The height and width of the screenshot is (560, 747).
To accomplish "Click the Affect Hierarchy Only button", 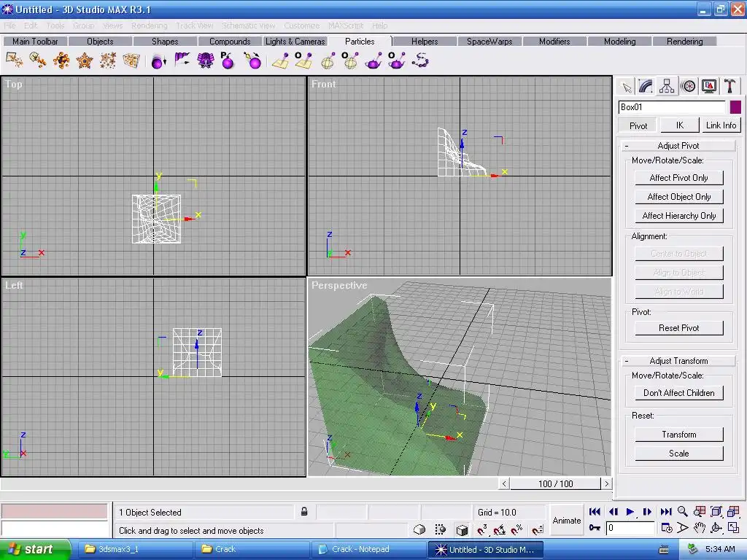I will pos(679,216).
